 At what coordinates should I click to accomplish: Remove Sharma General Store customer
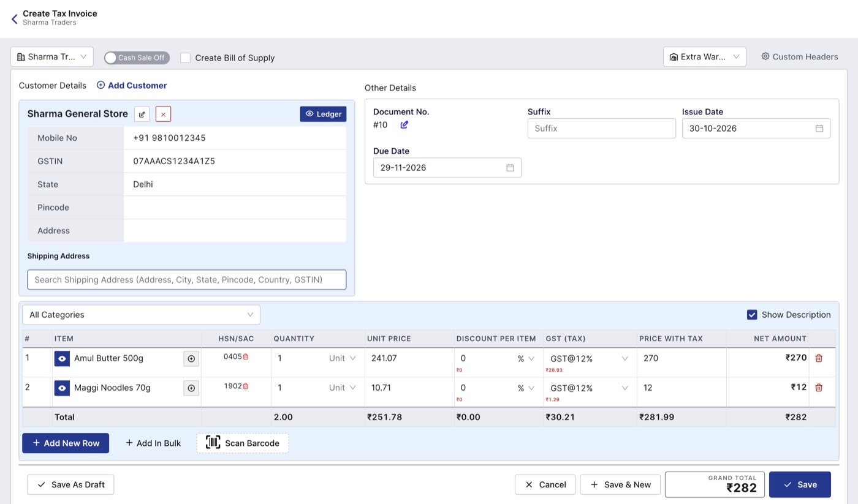tap(163, 114)
